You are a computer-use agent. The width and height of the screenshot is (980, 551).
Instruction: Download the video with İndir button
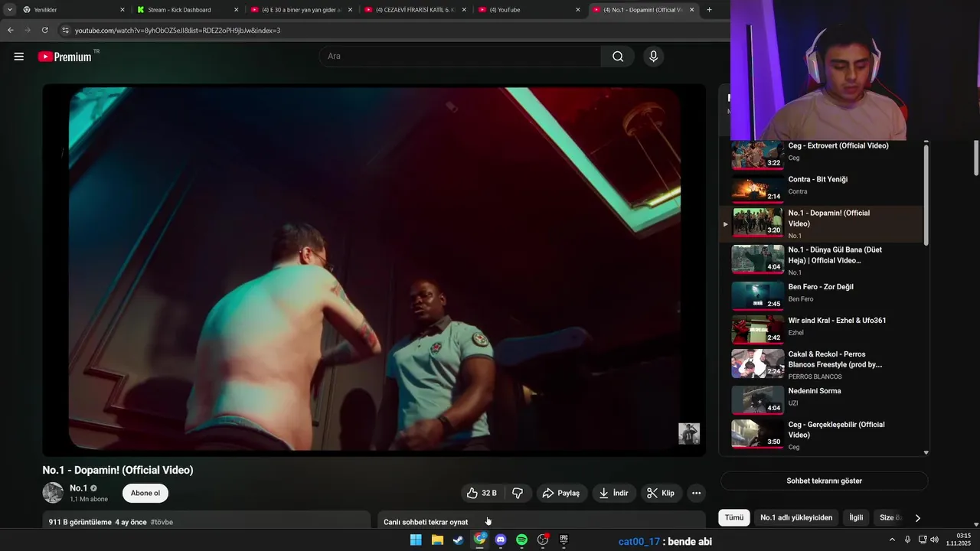[613, 494]
